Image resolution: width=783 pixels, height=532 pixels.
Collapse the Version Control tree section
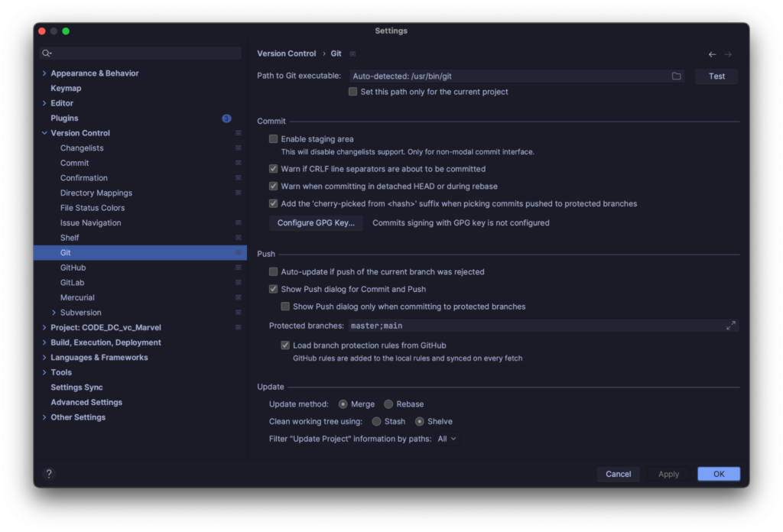[x=45, y=132]
